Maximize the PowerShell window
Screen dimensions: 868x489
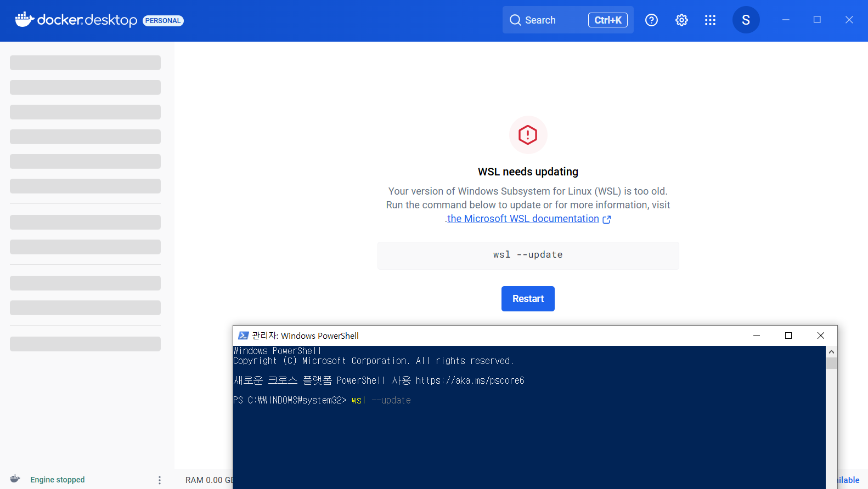pyautogui.click(x=788, y=336)
